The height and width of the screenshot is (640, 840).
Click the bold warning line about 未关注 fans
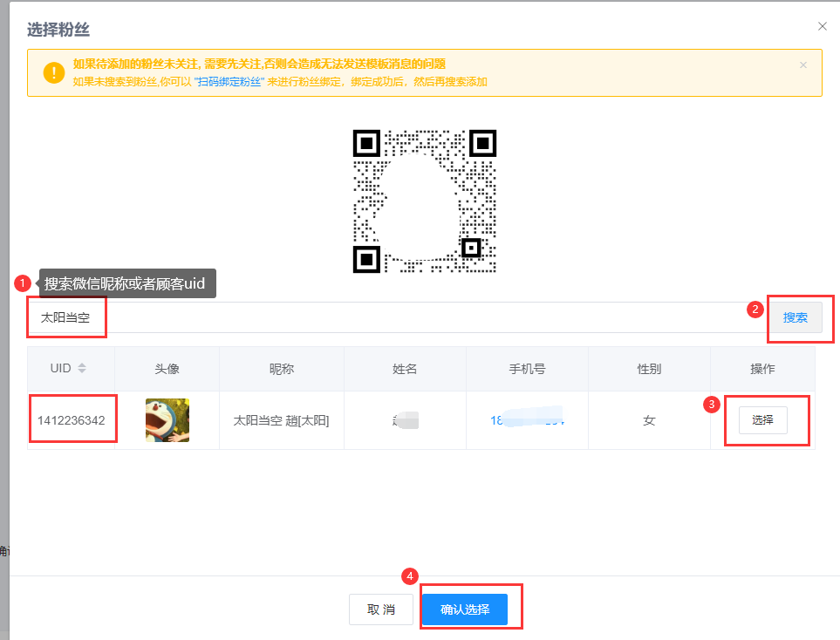[259, 65]
